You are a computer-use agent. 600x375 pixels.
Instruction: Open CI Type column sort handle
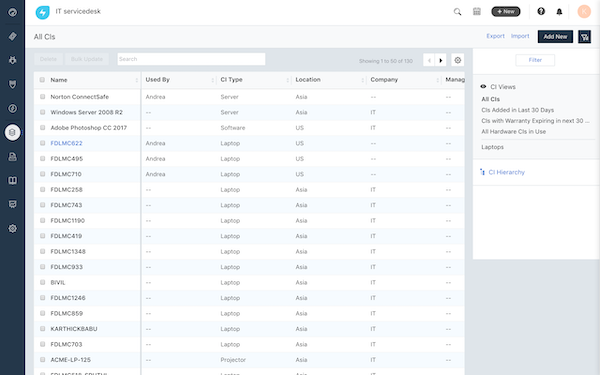[x=287, y=80]
